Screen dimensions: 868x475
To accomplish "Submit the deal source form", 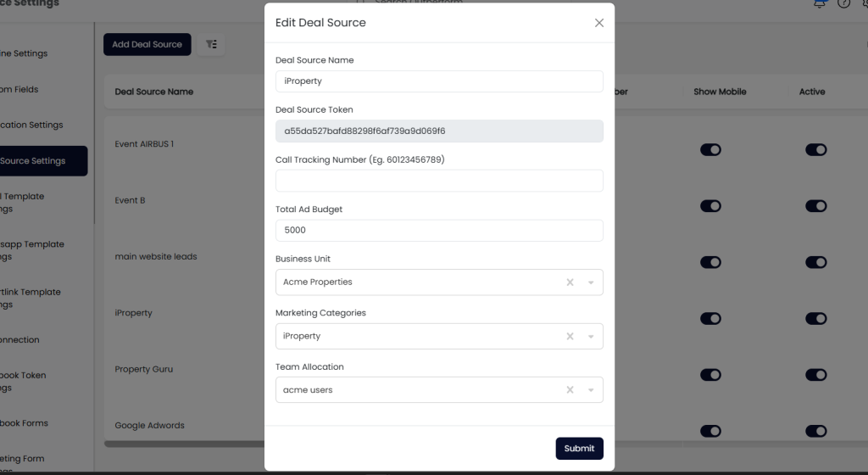I will 579,449.
